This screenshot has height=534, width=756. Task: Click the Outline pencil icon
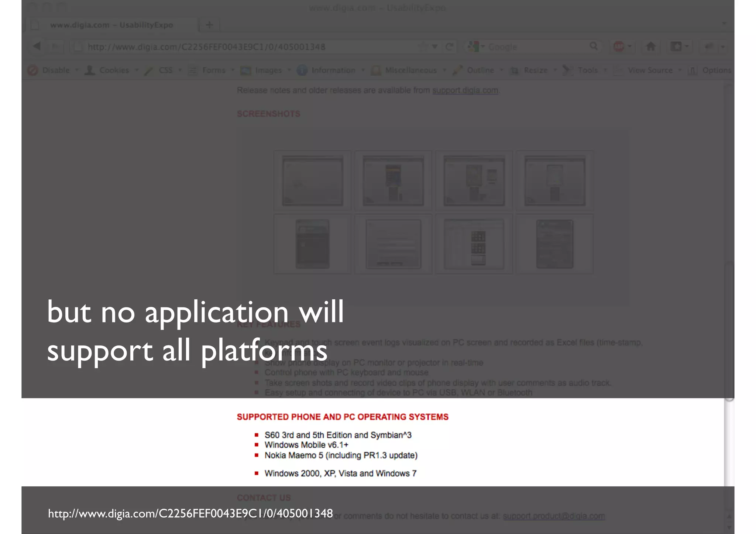pyautogui.click(x=457, y=70)
